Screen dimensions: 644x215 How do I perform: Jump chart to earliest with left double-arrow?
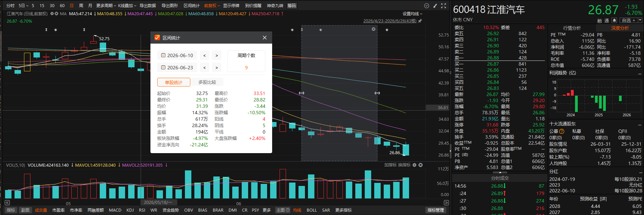[7, 203]
